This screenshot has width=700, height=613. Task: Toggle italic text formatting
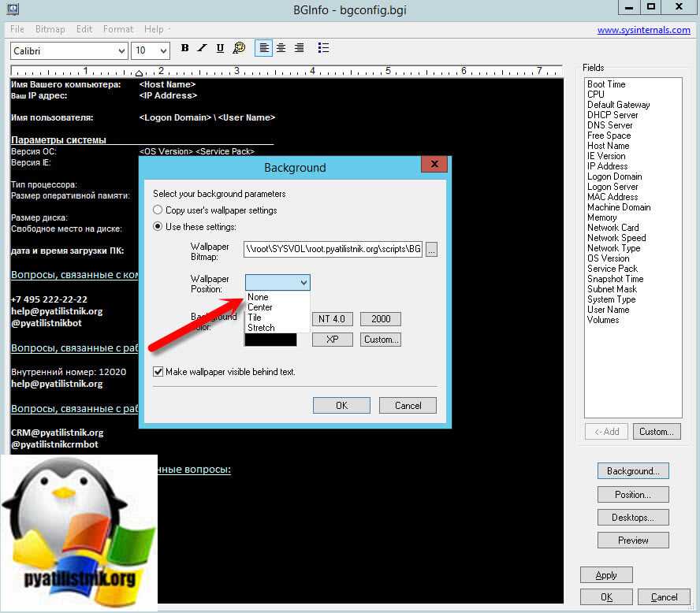click(202, 48)
